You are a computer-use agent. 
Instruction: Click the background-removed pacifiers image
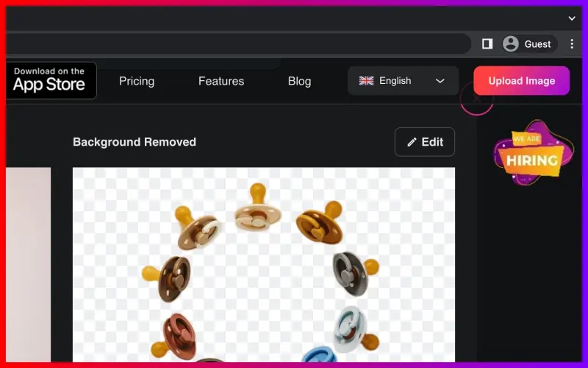(264, 265)
